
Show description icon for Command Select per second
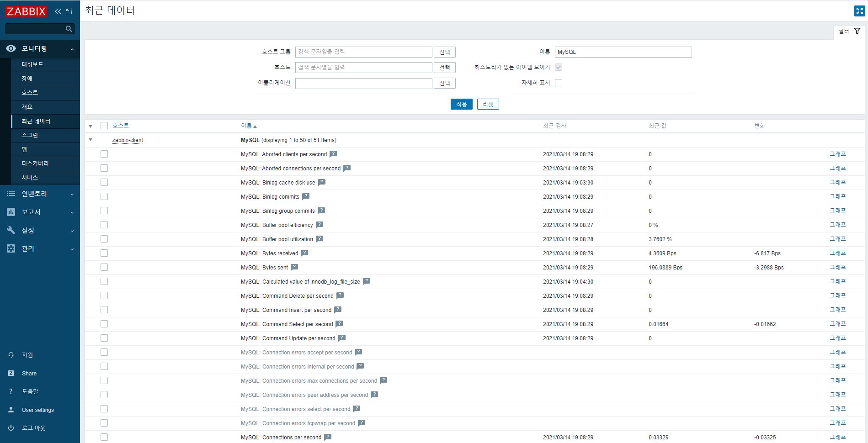[x=339, y=324]
